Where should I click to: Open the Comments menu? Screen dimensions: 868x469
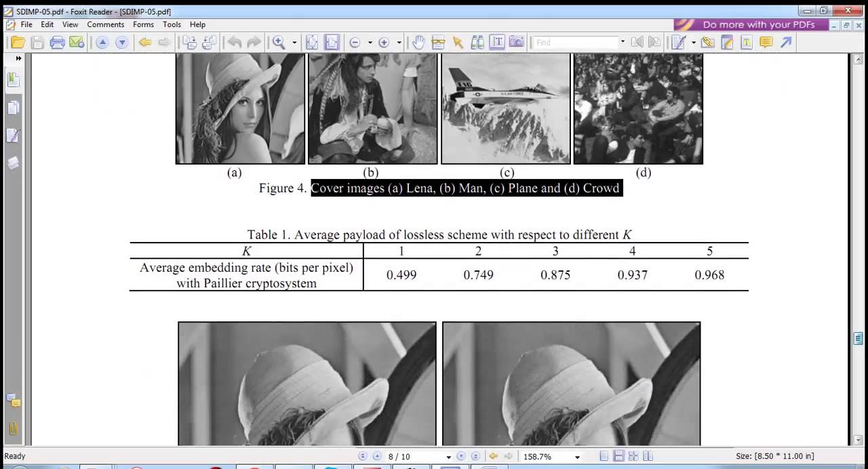click(x=106, y=24)
